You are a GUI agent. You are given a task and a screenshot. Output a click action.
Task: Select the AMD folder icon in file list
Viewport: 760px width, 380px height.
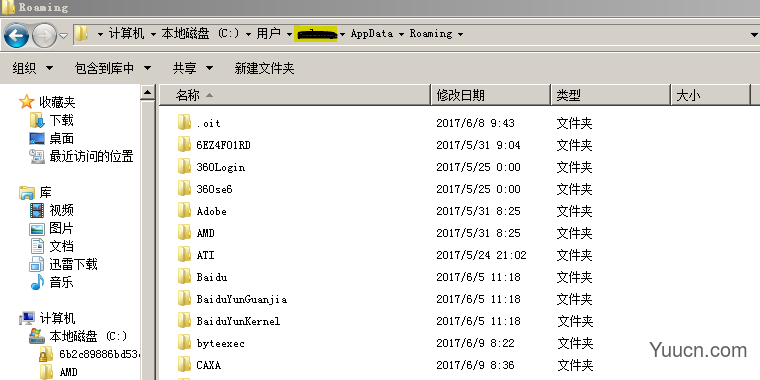pyautogui.click(x=184, y=233)
